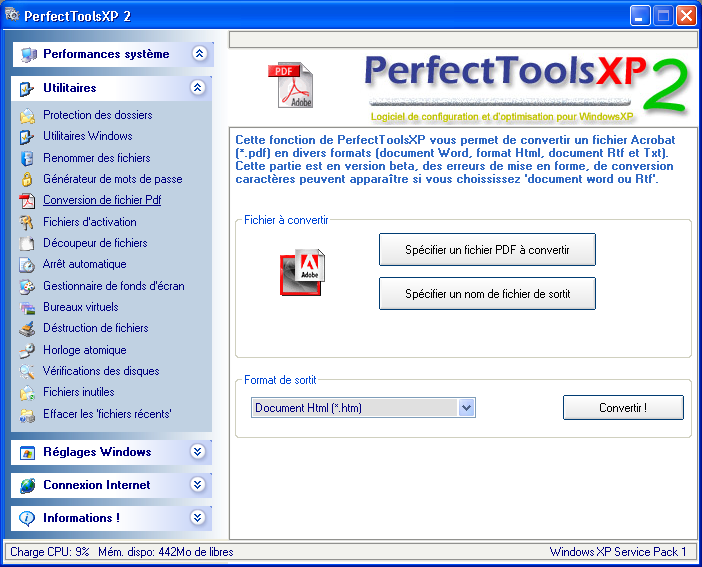Click the Utilitaires header title

[70, 88]
